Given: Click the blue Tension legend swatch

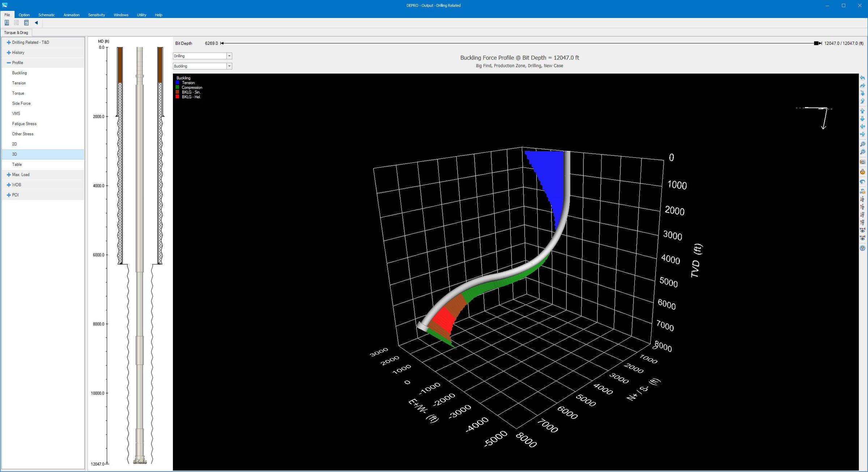Looking at the screenshot, I should [x=177, y=82].
